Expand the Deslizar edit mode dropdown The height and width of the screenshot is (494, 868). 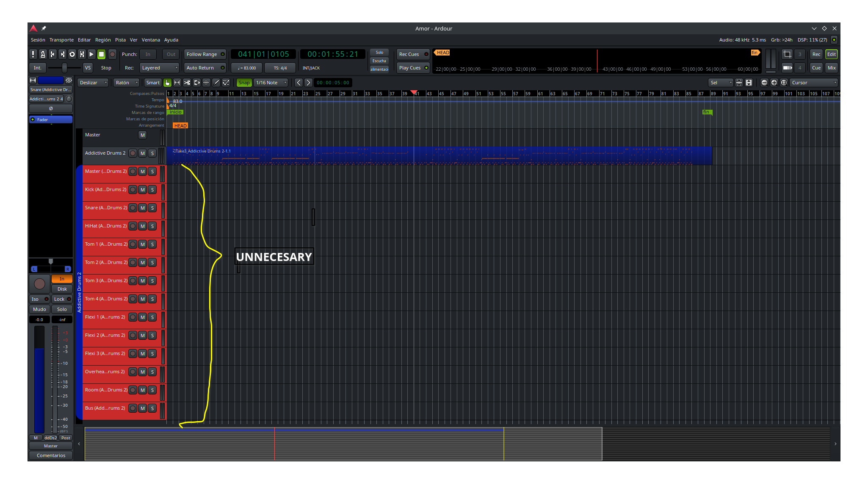tap(93, 83)
